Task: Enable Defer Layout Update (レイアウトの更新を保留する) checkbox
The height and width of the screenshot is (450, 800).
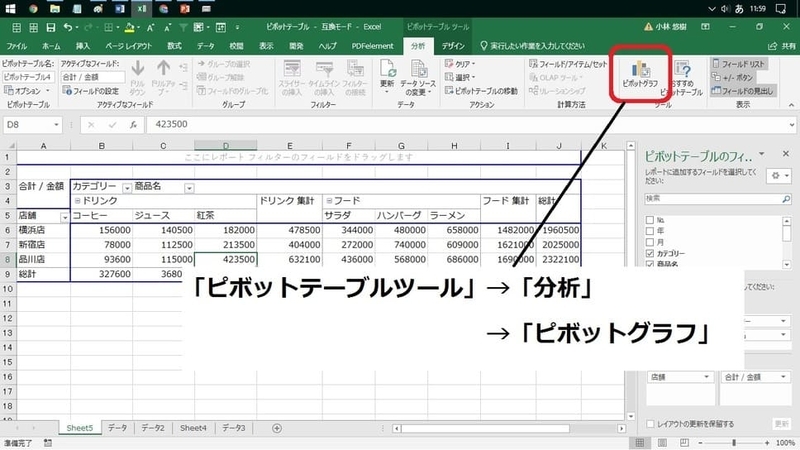Action: [x=650, y=424]
